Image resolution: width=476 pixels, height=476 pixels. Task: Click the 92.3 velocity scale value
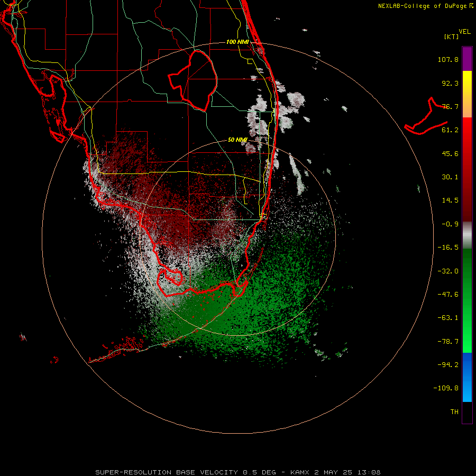[x=450, y=83]
